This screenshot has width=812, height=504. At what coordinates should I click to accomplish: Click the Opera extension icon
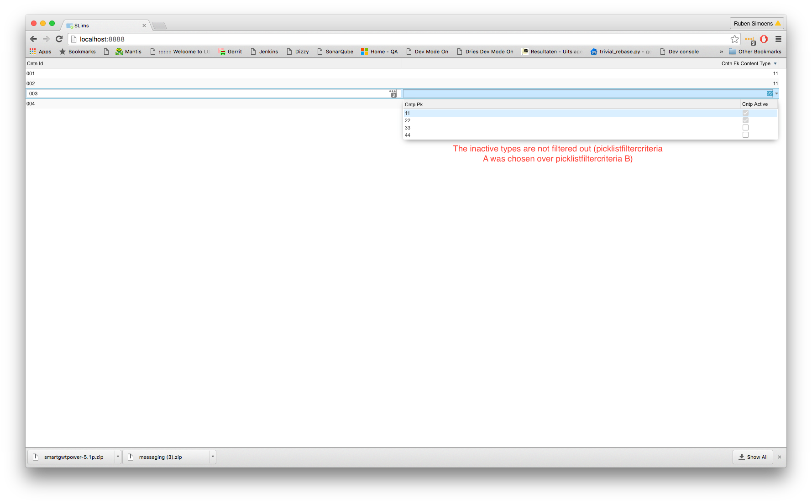(764, 39)
